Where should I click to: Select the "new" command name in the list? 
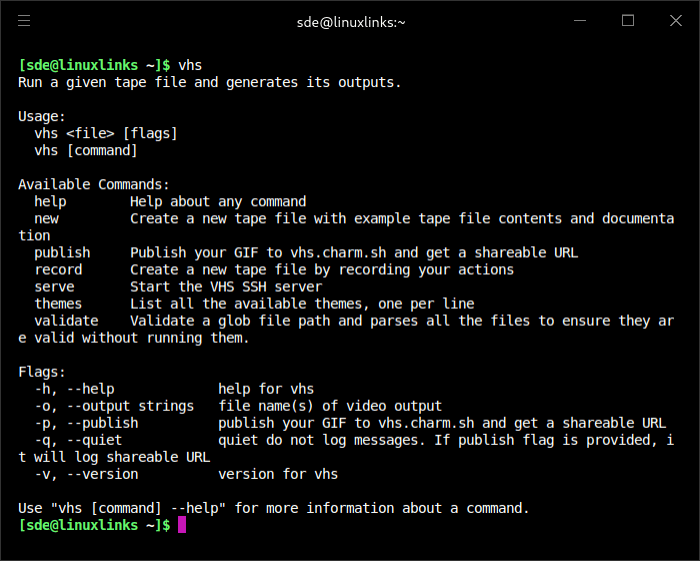point(46,218)
